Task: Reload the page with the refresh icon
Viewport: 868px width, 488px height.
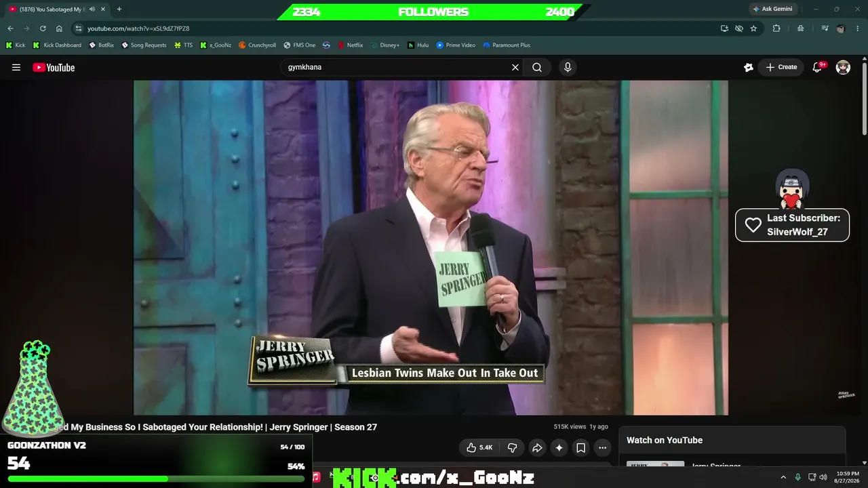Action: point(43,28)
